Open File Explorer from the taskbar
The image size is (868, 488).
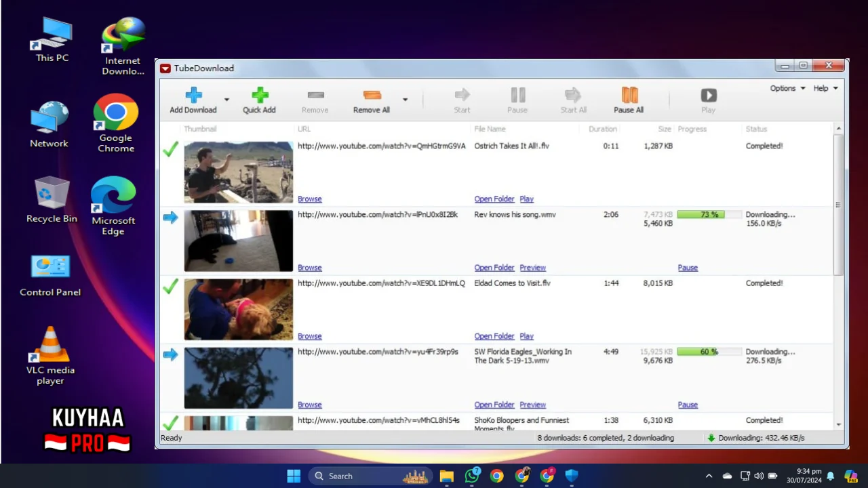446,476
